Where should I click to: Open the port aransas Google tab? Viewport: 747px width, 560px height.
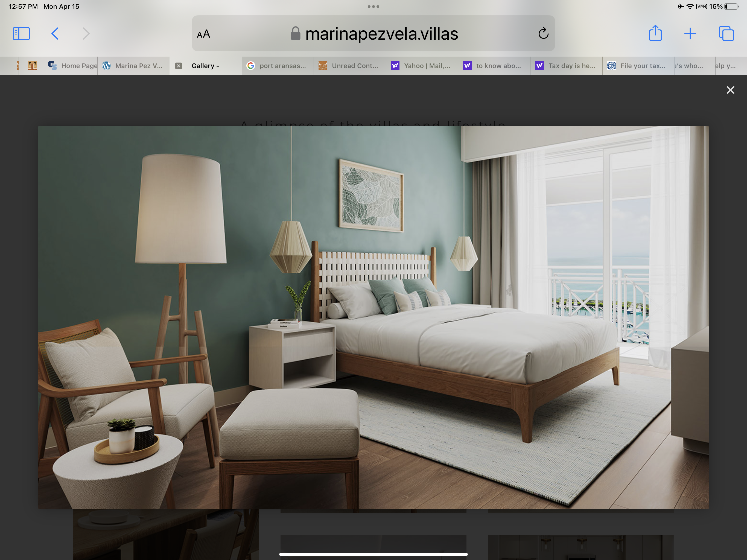click(x=277, y=66)
